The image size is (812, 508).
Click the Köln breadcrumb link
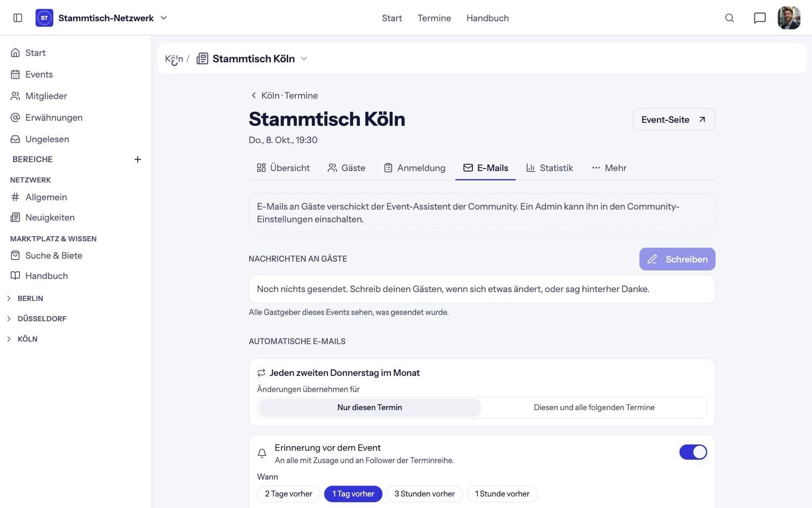[174, 58]
